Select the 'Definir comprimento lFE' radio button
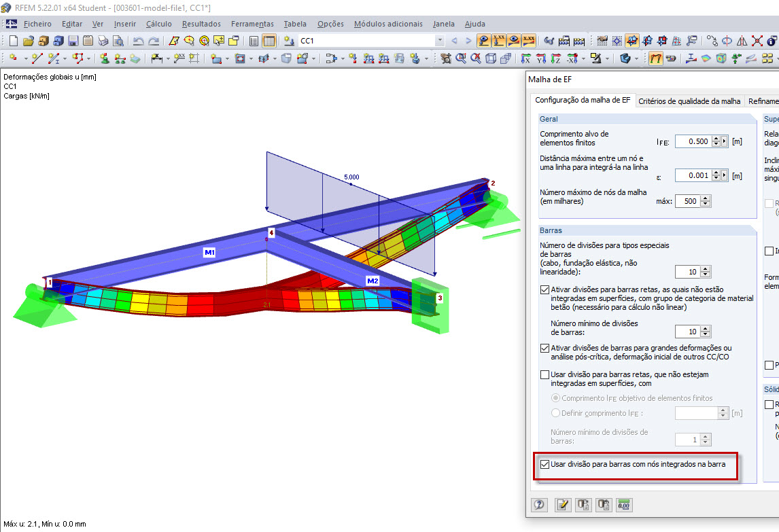 click(555, 413)
